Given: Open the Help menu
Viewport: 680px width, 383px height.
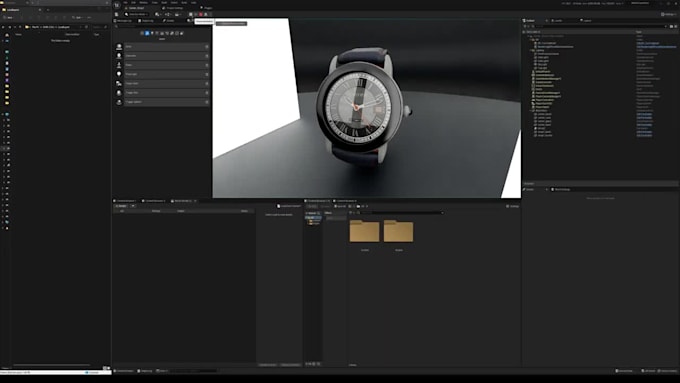Looking at the screenshot, I should [193, 3].
